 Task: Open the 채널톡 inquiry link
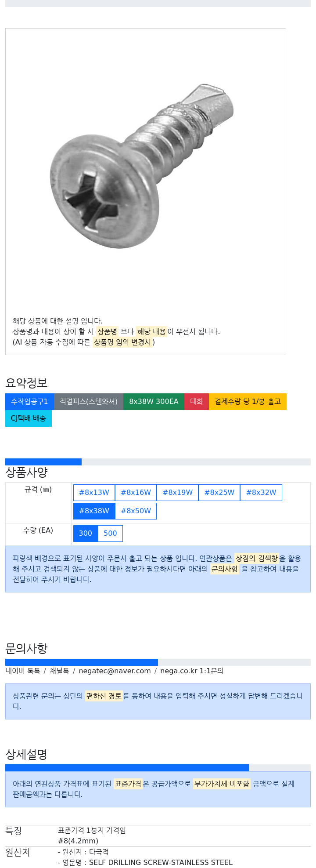(x=59, y=671)
